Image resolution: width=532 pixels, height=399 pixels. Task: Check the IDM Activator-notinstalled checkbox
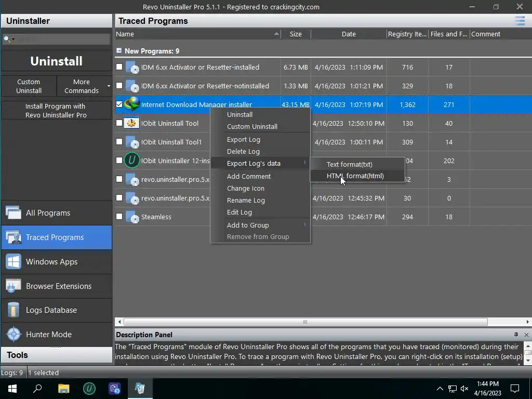(119, 86)
